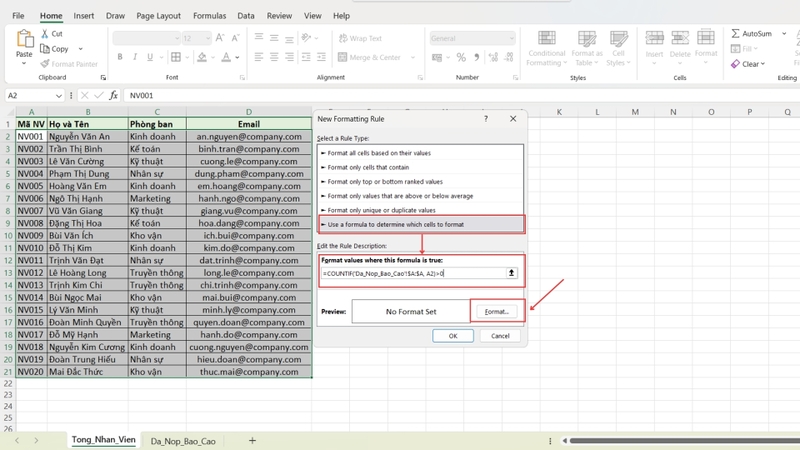Open Cell Styles gallery
The height and width of the screenshot is (450, 800).
point(618,48)
